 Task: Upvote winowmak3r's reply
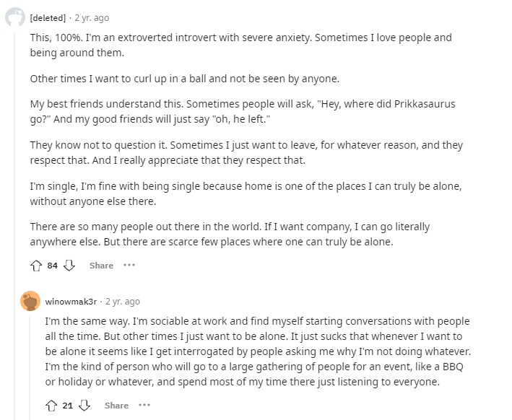tap(51, 406)
